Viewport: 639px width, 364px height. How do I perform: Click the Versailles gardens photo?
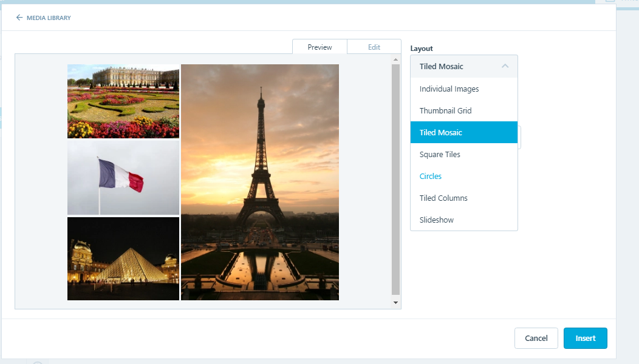pyautogui.click(x=123, y=101)
